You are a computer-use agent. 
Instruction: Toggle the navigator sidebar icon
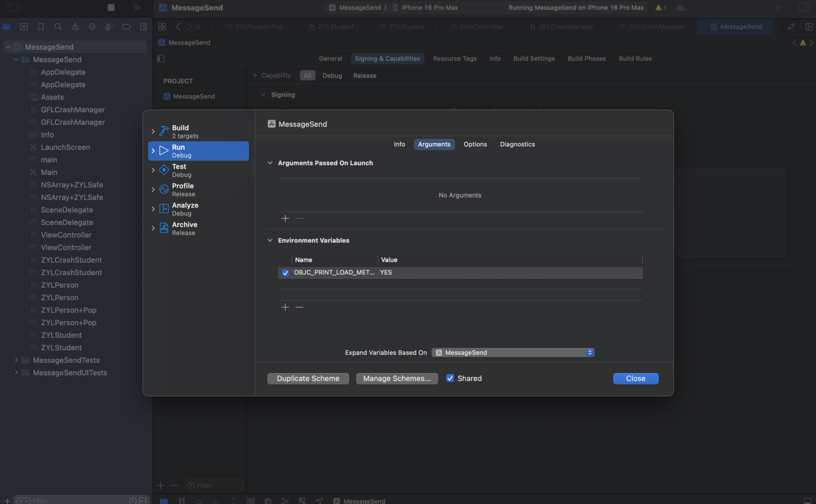click(13, 8)
